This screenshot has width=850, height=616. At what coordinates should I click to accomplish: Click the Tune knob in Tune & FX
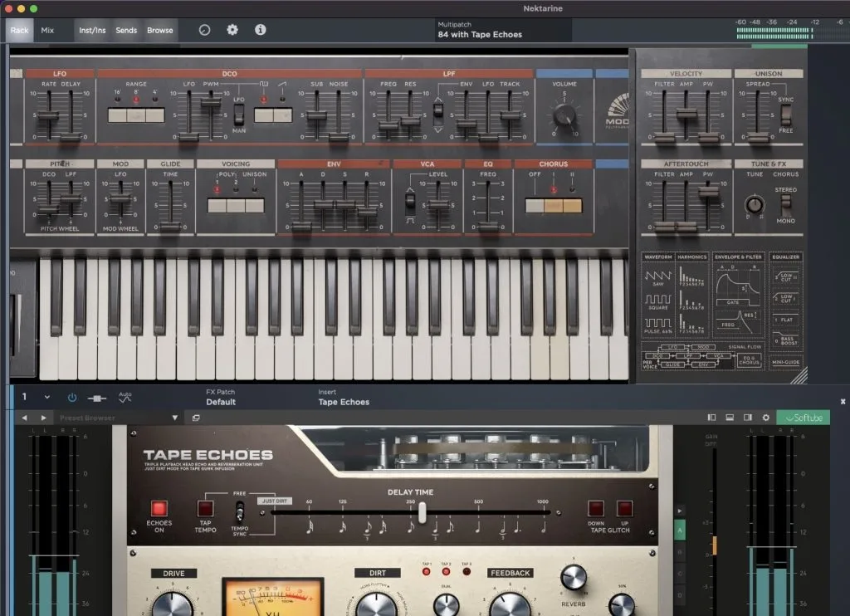click(x=755, y=204)
